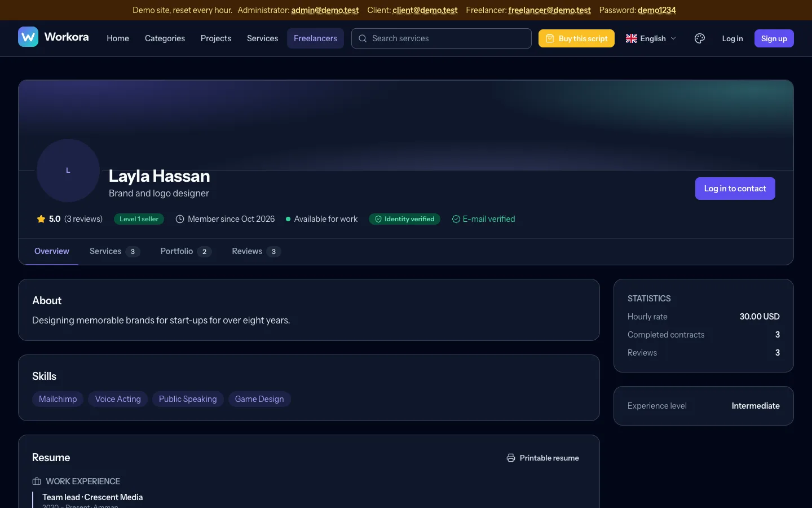Switch to the Overview tab

pos(52,251)
